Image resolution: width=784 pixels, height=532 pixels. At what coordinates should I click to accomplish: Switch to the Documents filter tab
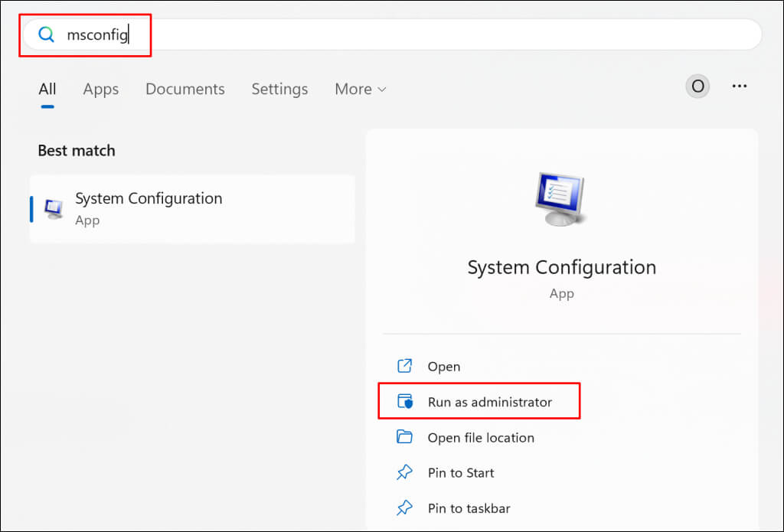pos(185,89)
